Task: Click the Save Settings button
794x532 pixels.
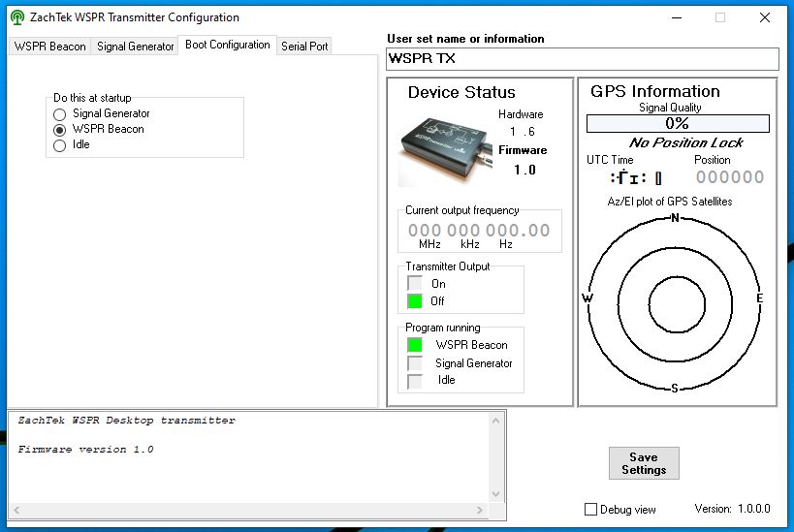Action: coord(644,463)
